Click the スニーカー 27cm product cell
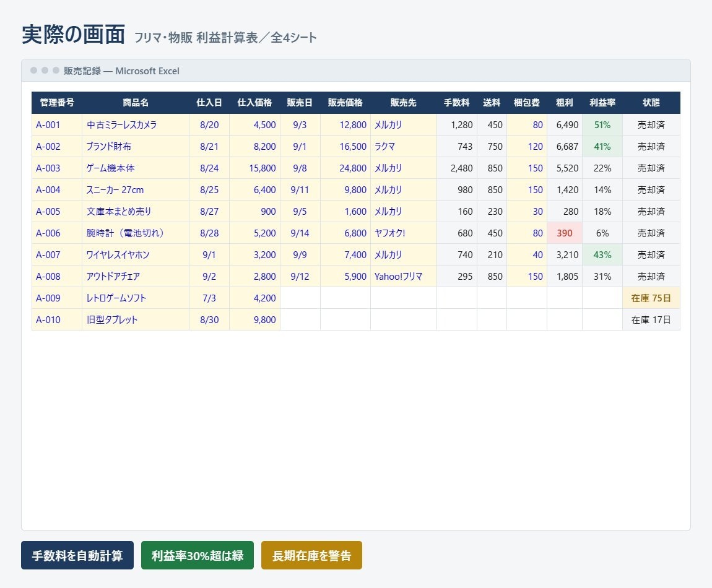The width and height of the screenshot is (712, 588). click(136, 190)
